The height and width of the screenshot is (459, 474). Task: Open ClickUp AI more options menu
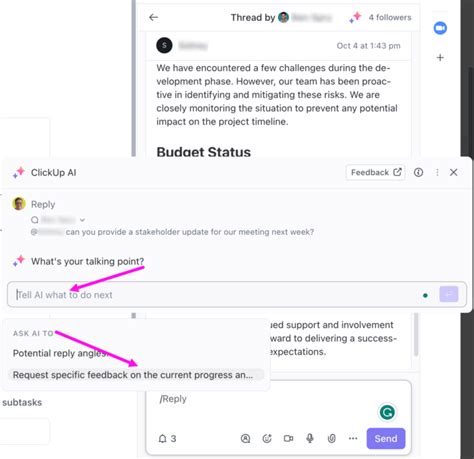point(437,172)
